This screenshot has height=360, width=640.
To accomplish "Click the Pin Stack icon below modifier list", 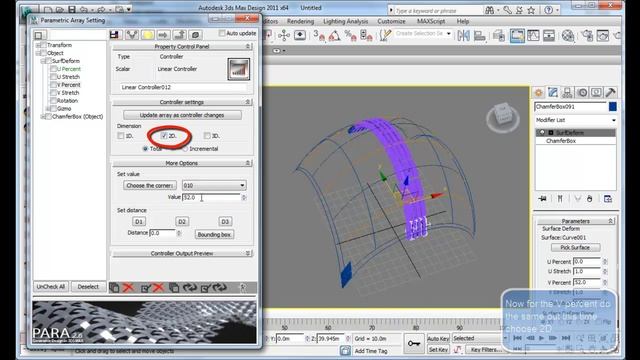I will tap(542, 199).
